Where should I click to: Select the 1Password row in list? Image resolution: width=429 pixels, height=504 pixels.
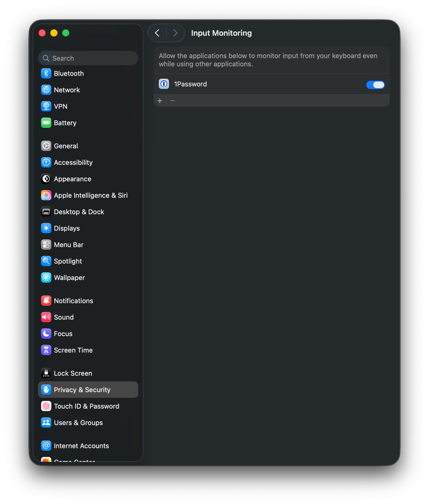coord(262,84)
